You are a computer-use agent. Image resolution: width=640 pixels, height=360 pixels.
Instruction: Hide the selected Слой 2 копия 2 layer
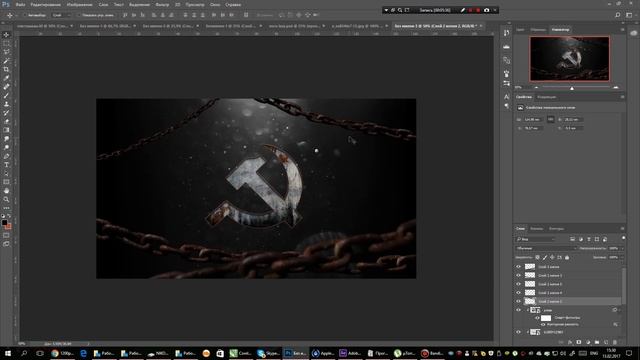pyautogui.click(x=518, y=301)
